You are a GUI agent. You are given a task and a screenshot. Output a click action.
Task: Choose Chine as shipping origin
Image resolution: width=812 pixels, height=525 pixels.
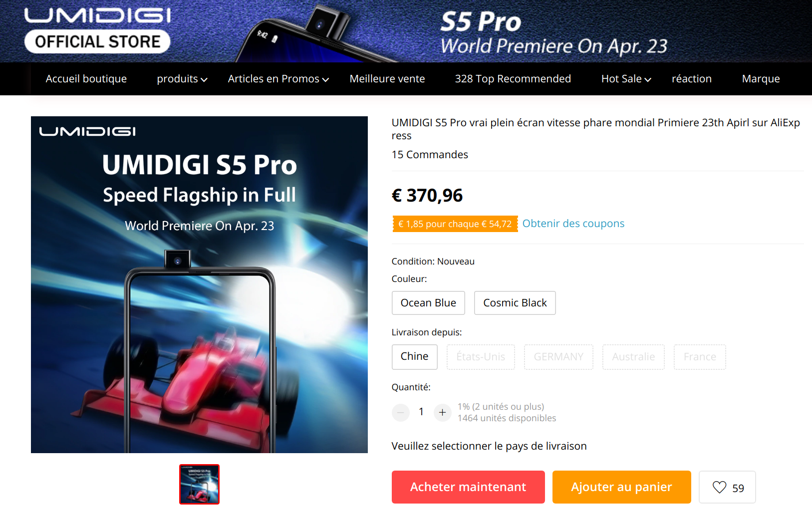click(x=414, y=357)
